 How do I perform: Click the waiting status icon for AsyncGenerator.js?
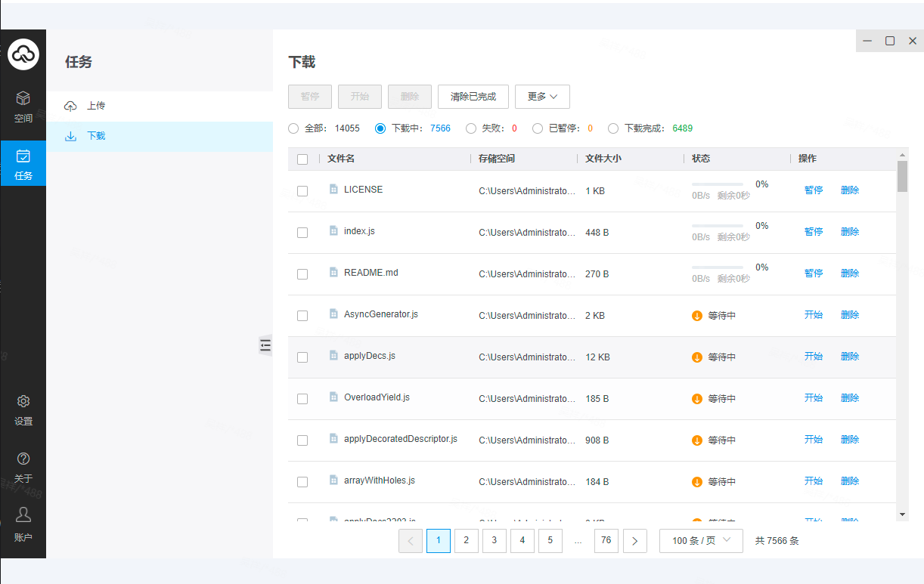[697, 316]
